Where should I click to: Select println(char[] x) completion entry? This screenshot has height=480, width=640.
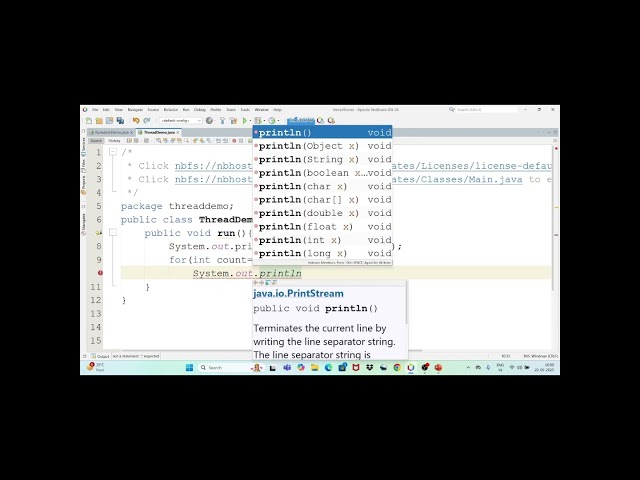point(322,200)
